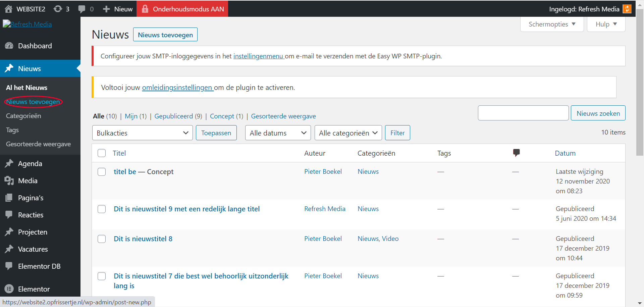644x307 pixels.
Task: Open the Bulkacties dropdown
Action: coord(142,133)
